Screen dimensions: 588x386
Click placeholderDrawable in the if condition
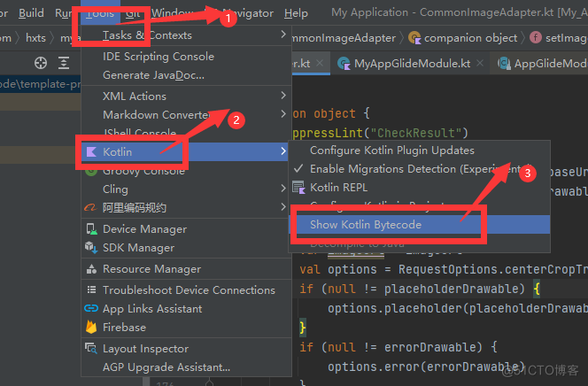point(454,289)
